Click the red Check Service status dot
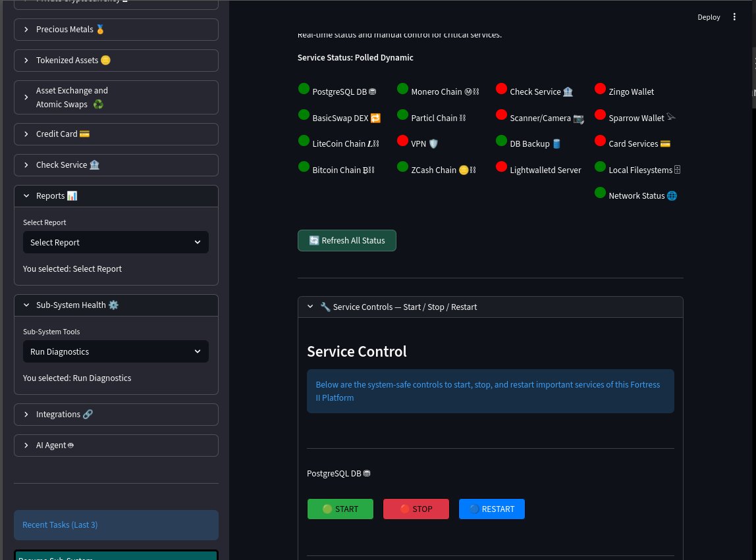The width and height of the screenshot is (756, 560). 501,89
